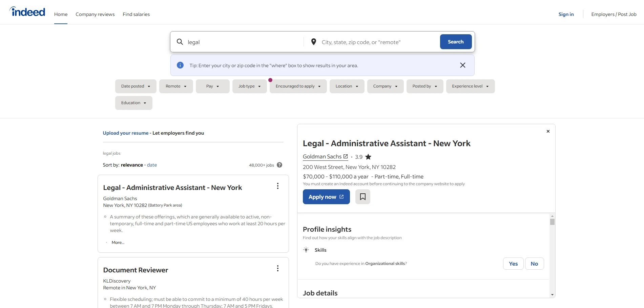Click the job panel scrollbar thumb

click(x=552, y=222)
